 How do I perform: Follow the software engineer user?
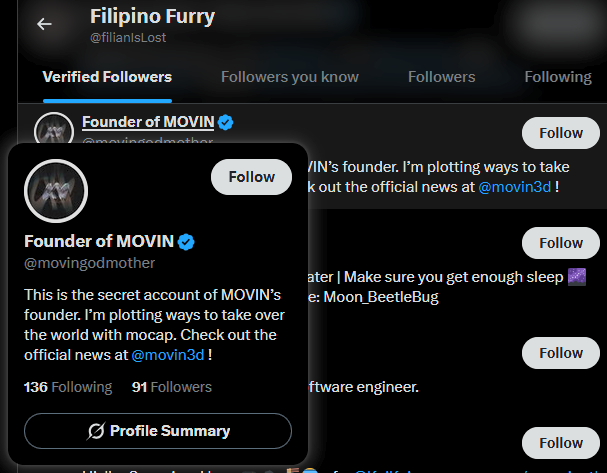(560, 353)
